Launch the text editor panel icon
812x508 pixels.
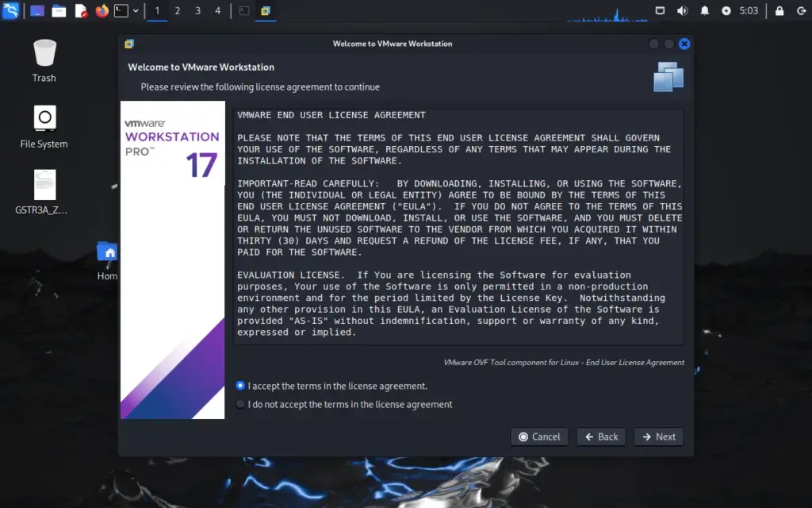click(81, 11)
